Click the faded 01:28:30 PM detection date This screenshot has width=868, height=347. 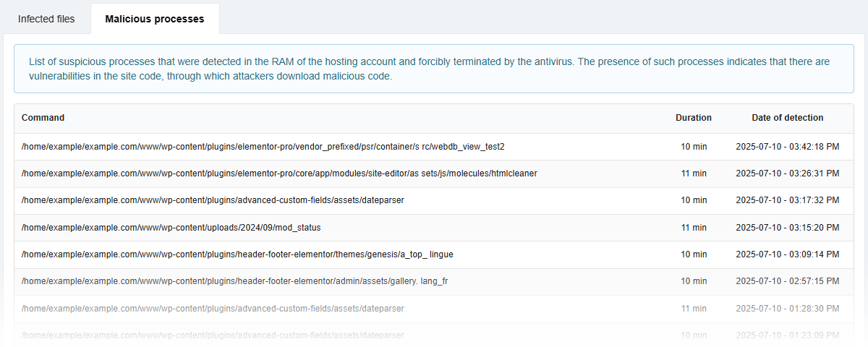(787, 309)
